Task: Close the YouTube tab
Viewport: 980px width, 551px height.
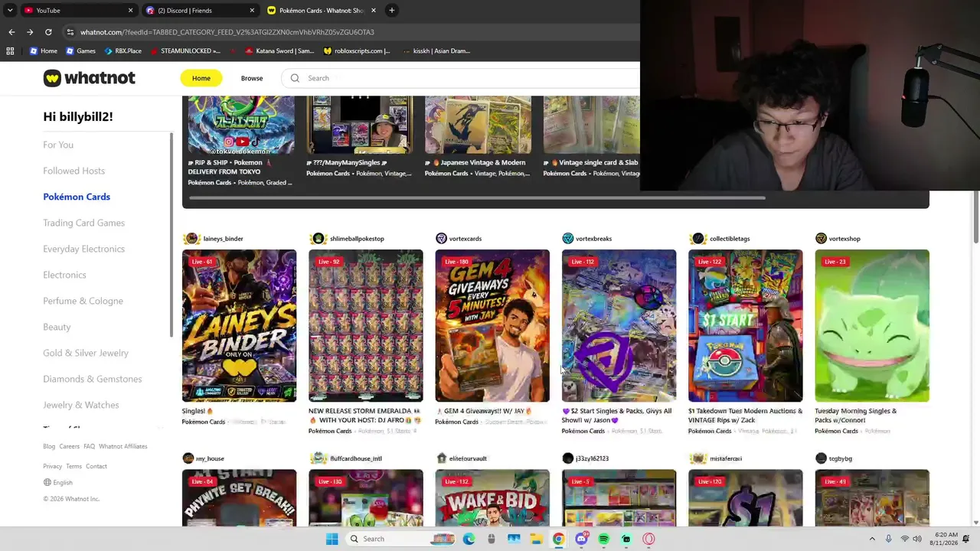Action: 130,11
